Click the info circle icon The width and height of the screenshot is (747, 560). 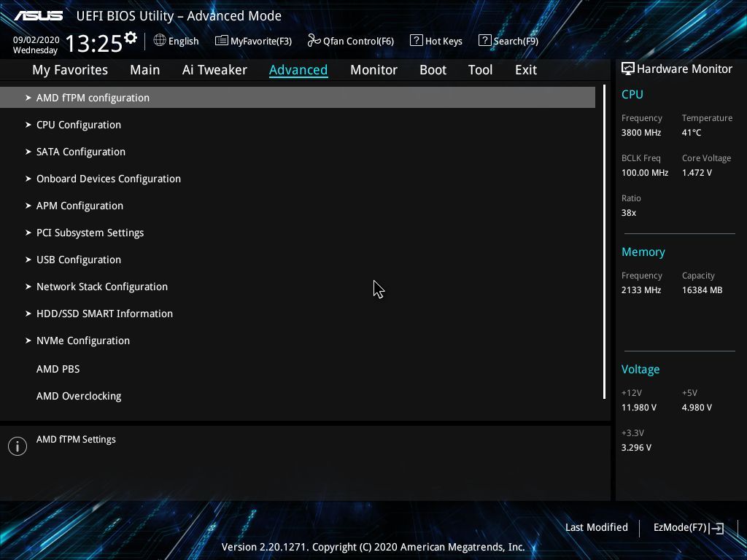coord(18,446)
